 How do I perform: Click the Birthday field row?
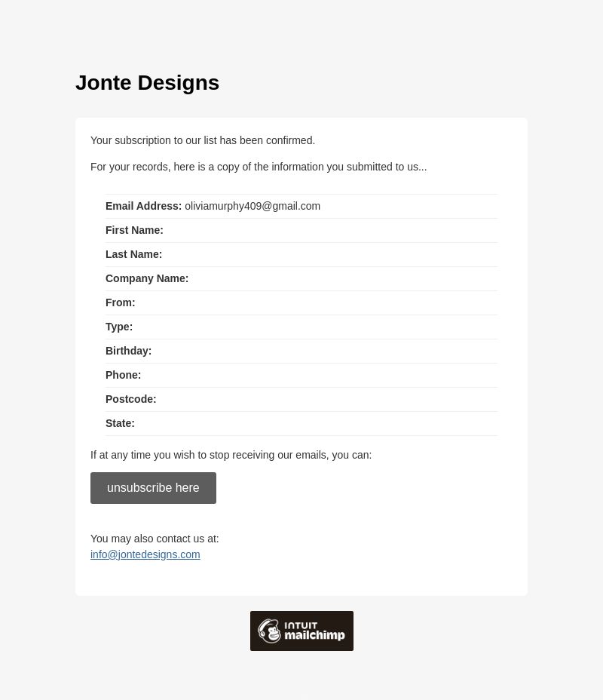[301, 351]
